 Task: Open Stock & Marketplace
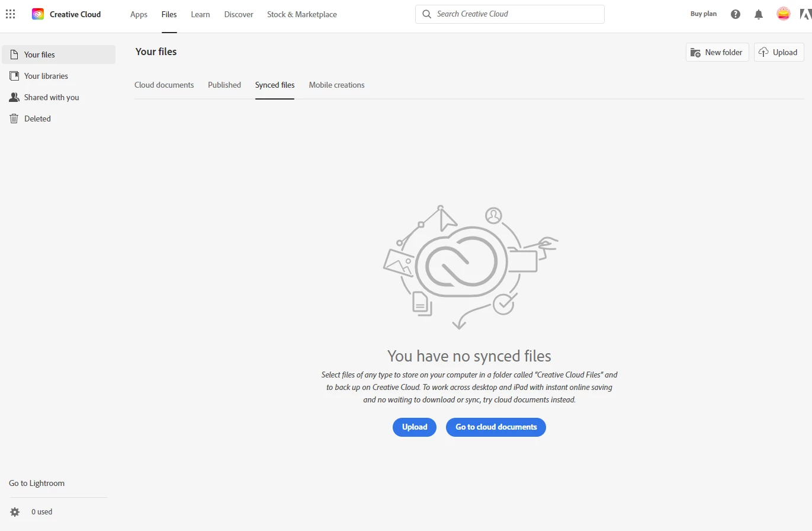point(302,14)
